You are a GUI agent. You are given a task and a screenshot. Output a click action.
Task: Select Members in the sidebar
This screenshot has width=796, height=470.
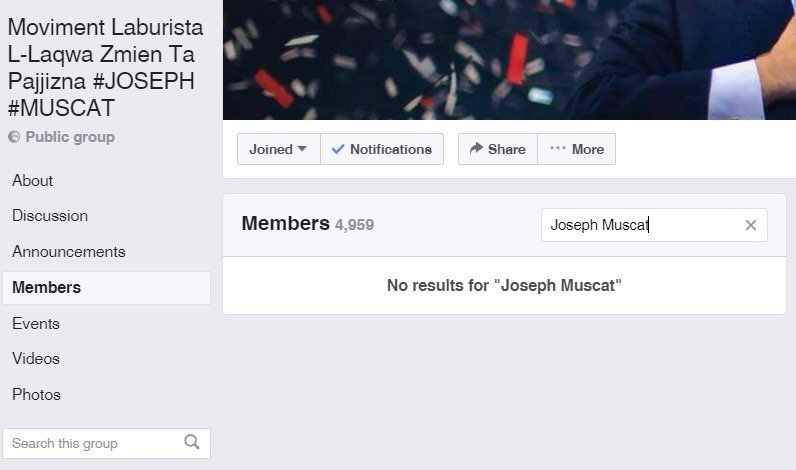47,288
